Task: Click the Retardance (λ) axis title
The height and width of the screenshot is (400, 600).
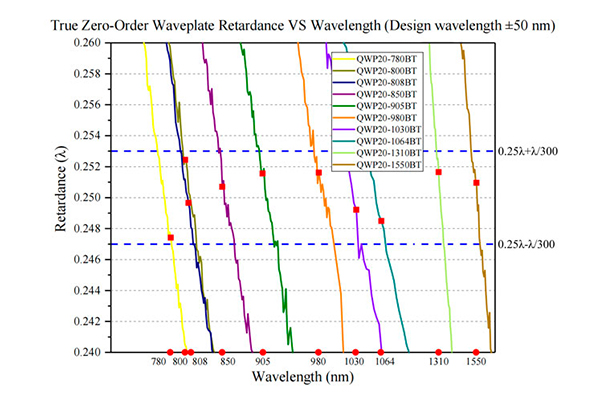Action: pos(61,189)
